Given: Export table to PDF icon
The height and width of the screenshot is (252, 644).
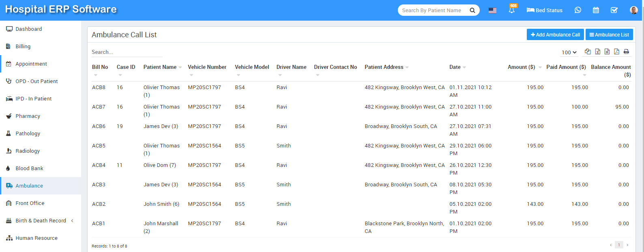Looking at the screenshot, I should tap(616, 51).
